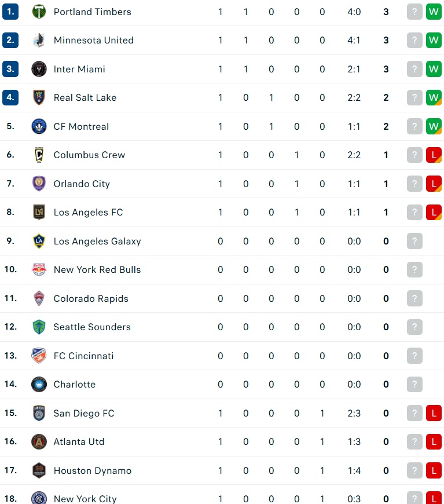Click the Los Angeles FC crest
The height and width of the screenshot is (504, 444).
point(39,212)
